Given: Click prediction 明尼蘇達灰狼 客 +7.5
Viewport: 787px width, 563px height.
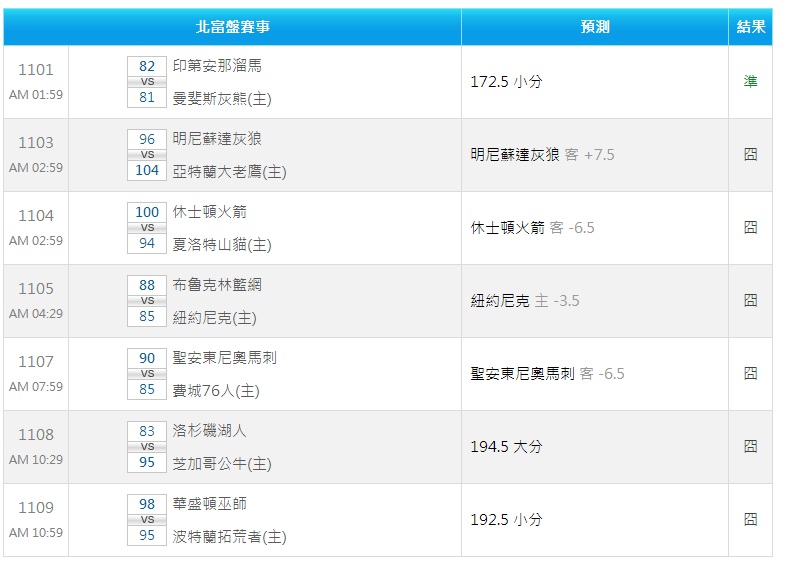Looking at the screenshot, I should [x=543, y=155].
